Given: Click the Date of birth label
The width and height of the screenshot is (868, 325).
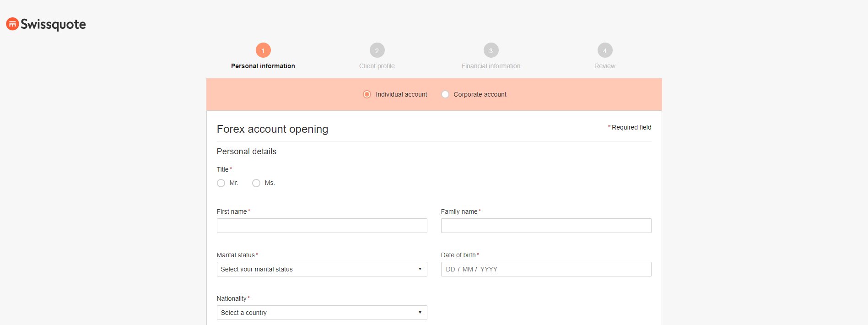Looking at the screenshot, I should click(x=460, y=255).
